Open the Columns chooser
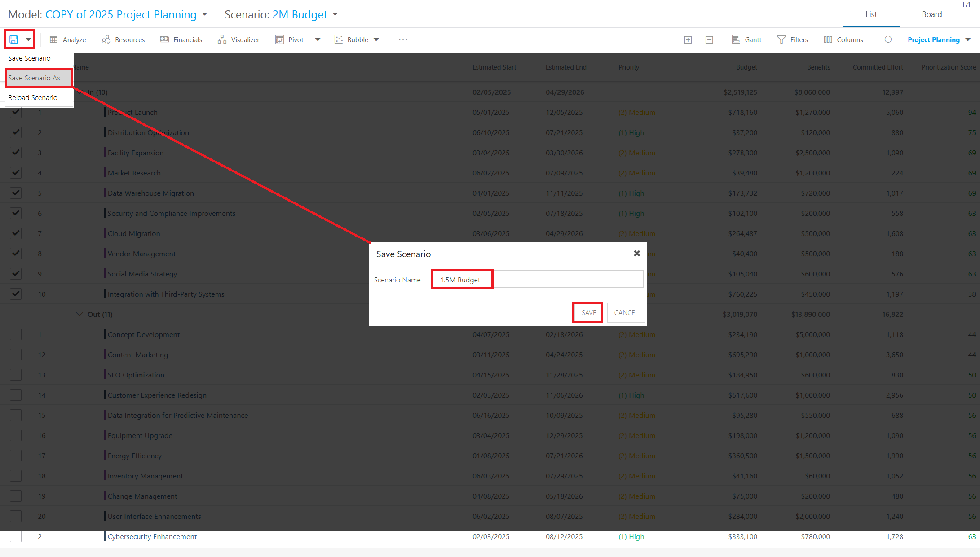The width and height of the screenshot is (980, 557). pyautogui.click(x=843, y=39)
